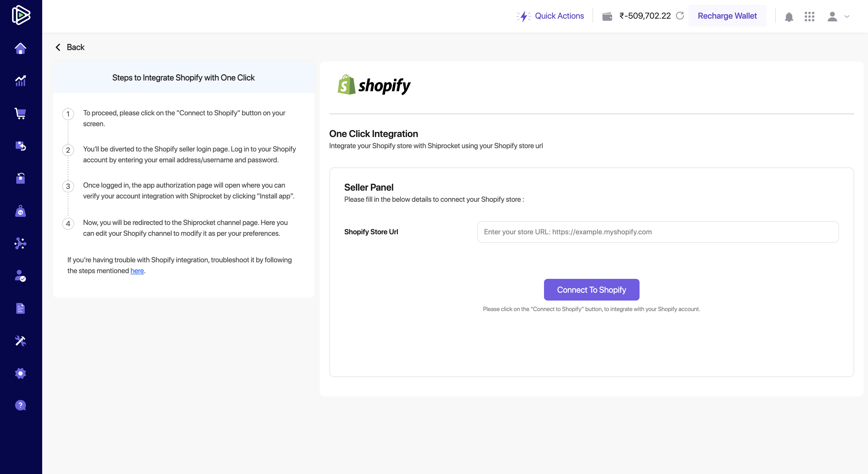Open the troubleshooting 'here' link

[137, 271]
